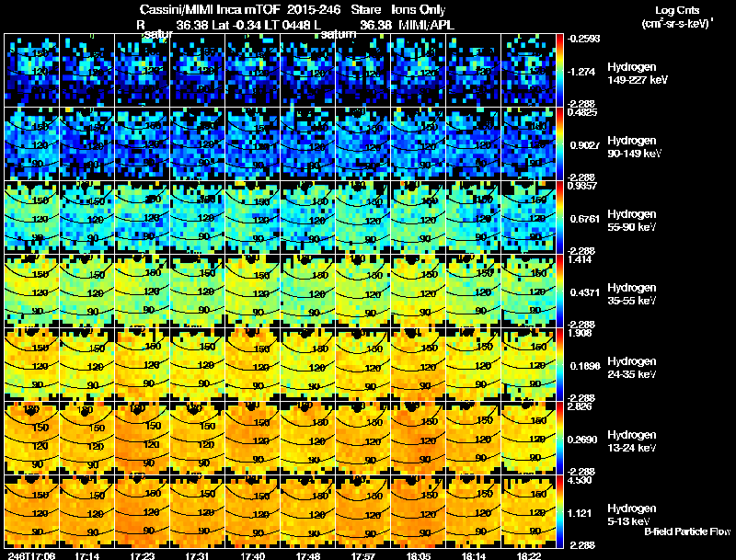Image resolution: width=736 pixels, height=560 pixels.
Task: Click the 1.414 color scale value
Action: 581,259
